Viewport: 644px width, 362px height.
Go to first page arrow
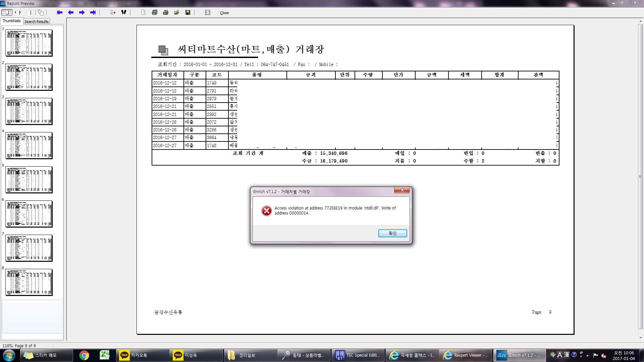click(x=60, y=12)
